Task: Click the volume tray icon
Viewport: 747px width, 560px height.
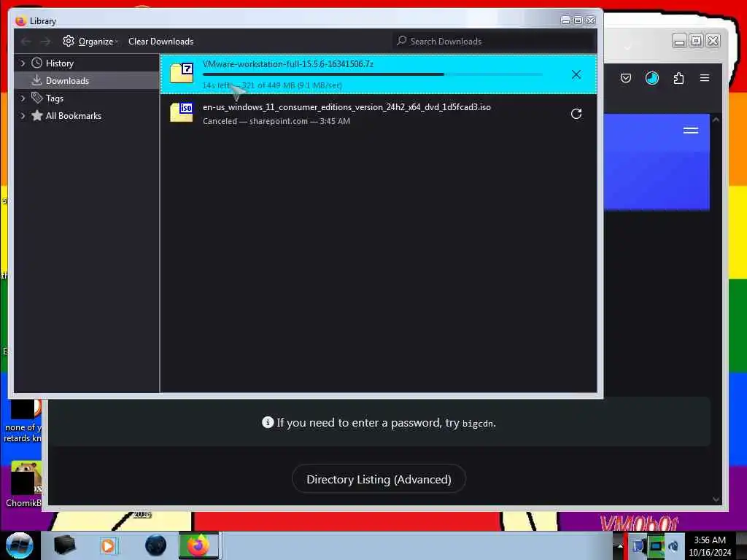Action: pyautogui.click(x=673, y=545)
